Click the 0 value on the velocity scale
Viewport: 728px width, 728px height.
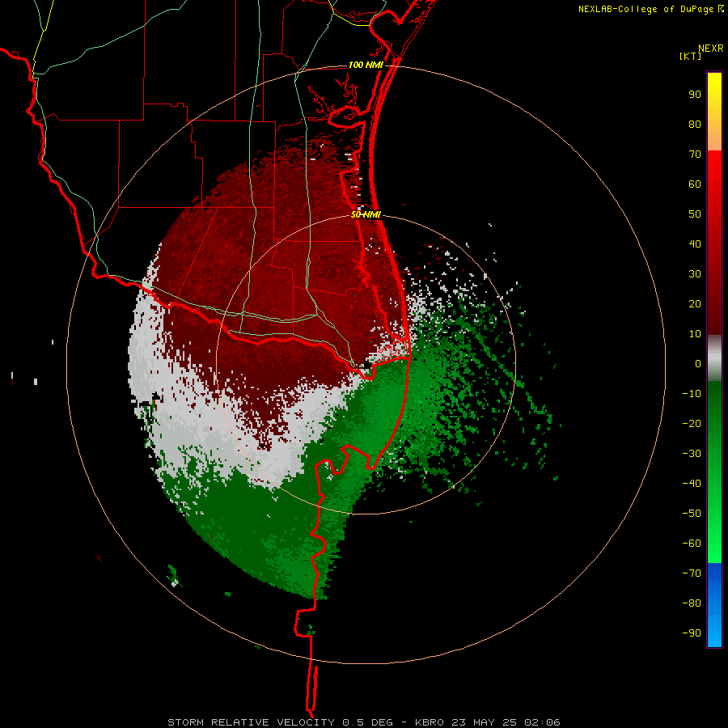click(x=698, y=363)
